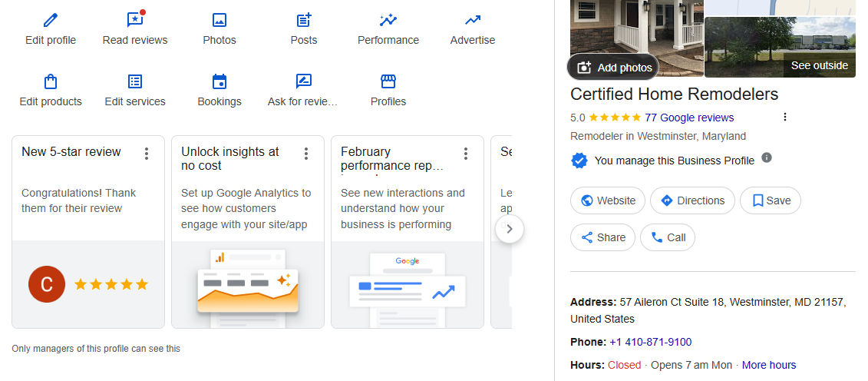Open the New 5-star review card

[88, 232]
